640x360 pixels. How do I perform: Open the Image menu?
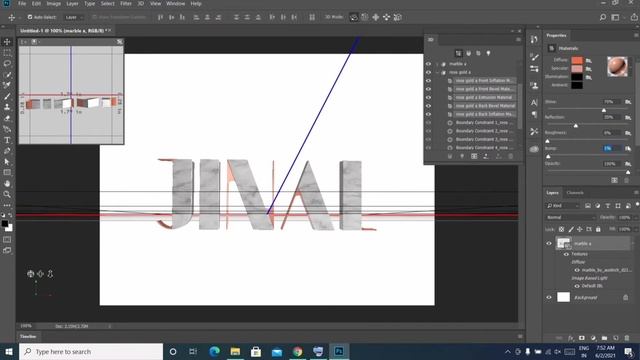point(53,4)
